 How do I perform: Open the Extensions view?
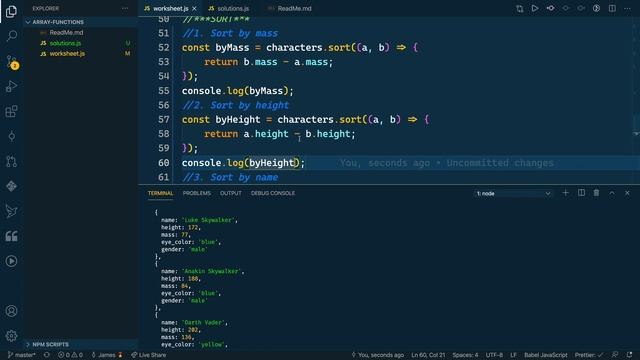(11, 111)
